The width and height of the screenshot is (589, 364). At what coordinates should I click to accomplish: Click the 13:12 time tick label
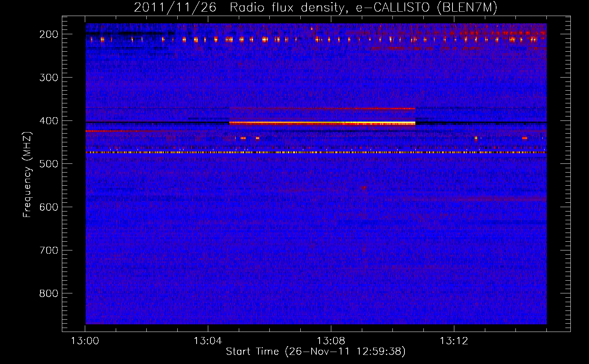pos(454,341)
